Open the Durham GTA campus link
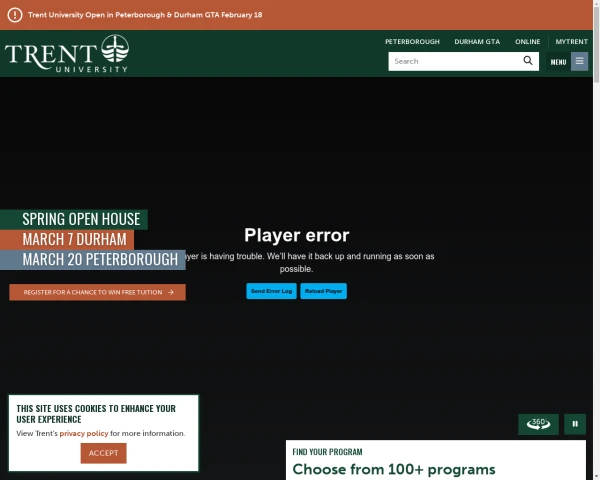600x480 pixels. [x=477, y=42]
